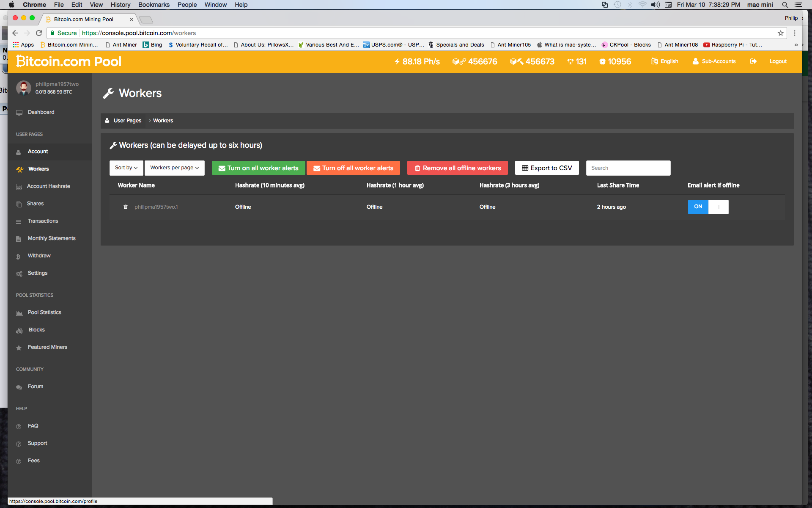The width and height of the screenshot is (812, 508).
Task: Turn on all worker alerts
Action: [258, 168]
